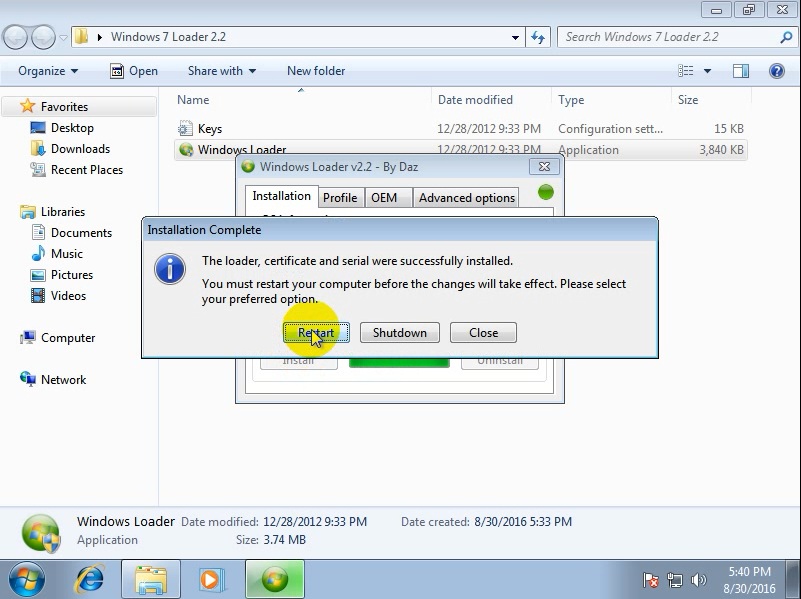
Task: Click Windows 7 Loader 2.2 in address bar
Action: point(168,37)
